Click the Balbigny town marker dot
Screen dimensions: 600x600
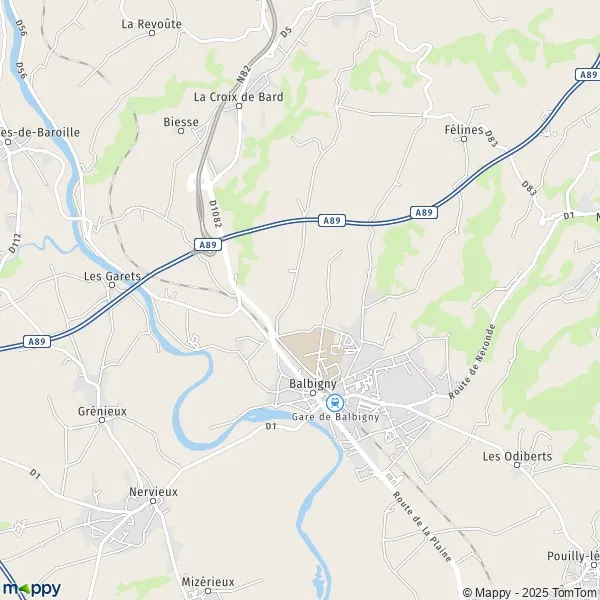pos(313,393)
